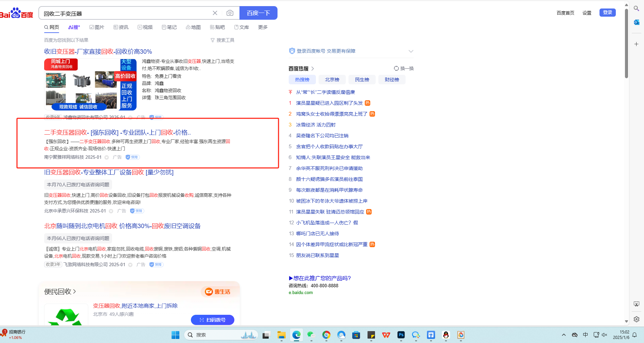Expand the Baidu account login notice chevron
Image resolution: width=644 pixels, height=343 pixels.
point(411,51)
